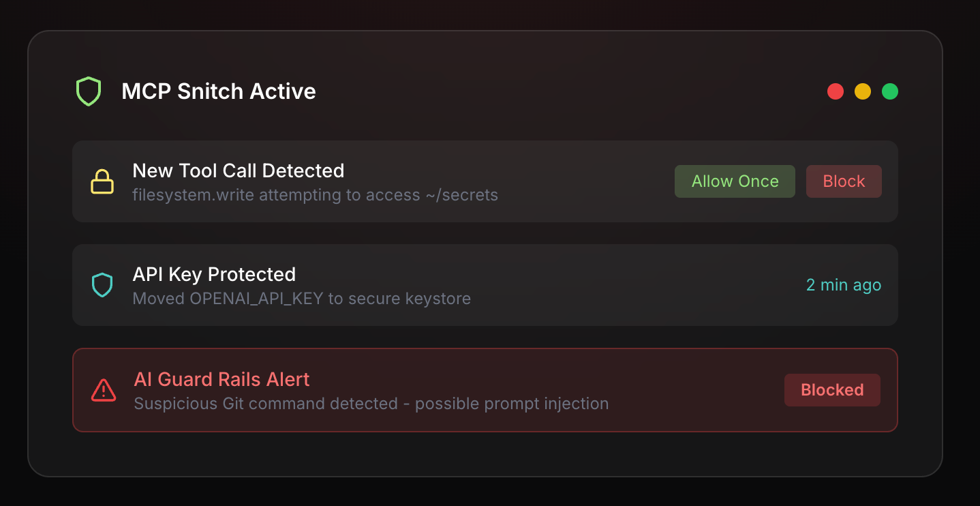
Task: Block the filesystem.write tool call
Action: (x=844, y=181)
